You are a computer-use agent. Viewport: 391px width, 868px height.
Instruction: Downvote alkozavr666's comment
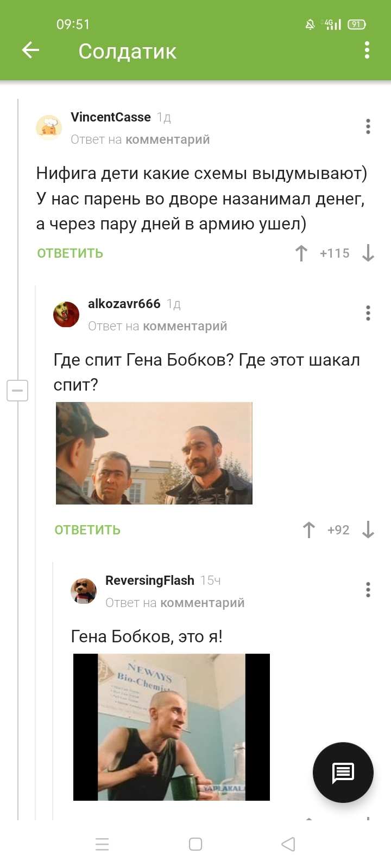click(368, 530)
